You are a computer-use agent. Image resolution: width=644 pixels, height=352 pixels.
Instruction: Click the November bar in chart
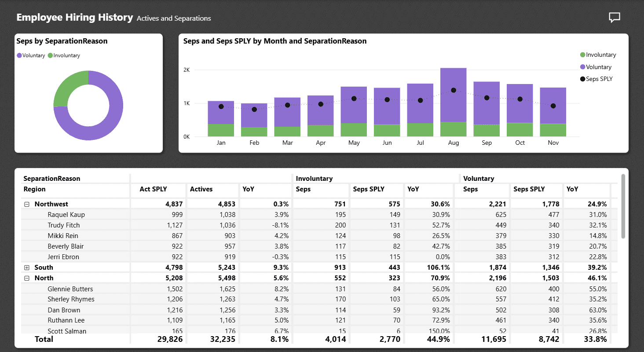click(x=553, y=112)
